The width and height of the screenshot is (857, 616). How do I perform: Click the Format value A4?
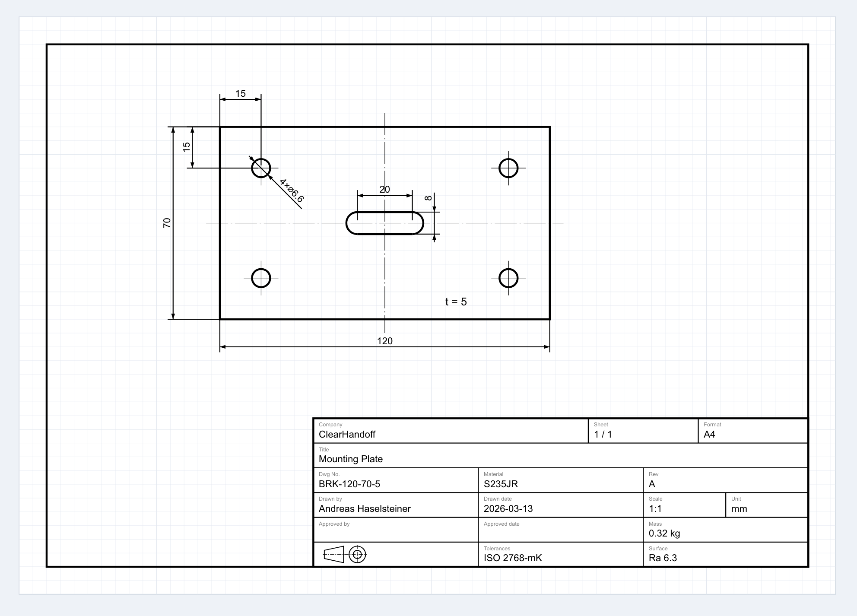click(x=709, y=434)
